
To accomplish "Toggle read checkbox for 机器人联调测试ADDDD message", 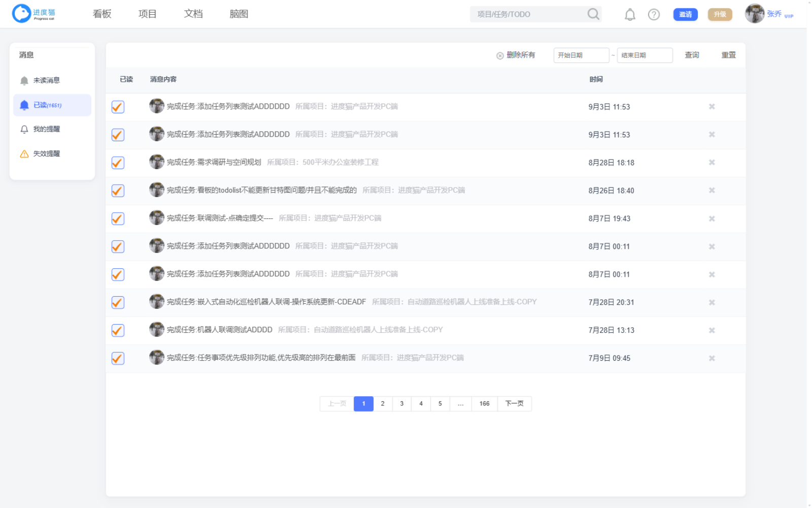I will [x=118, y=330].
